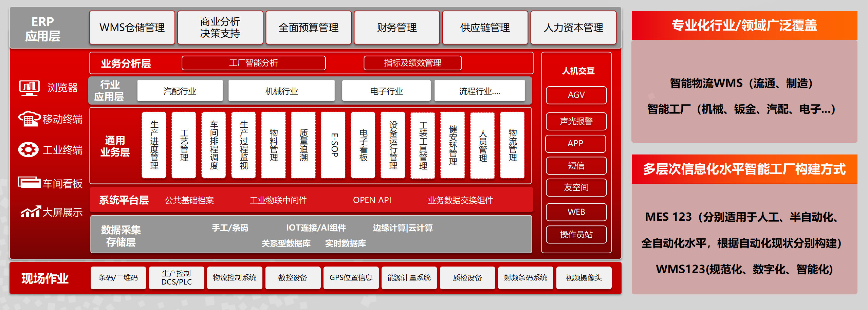Click the 工厂智能分析 button
The height and width of the screenshot is (310, 868).
tap(254, 63)
